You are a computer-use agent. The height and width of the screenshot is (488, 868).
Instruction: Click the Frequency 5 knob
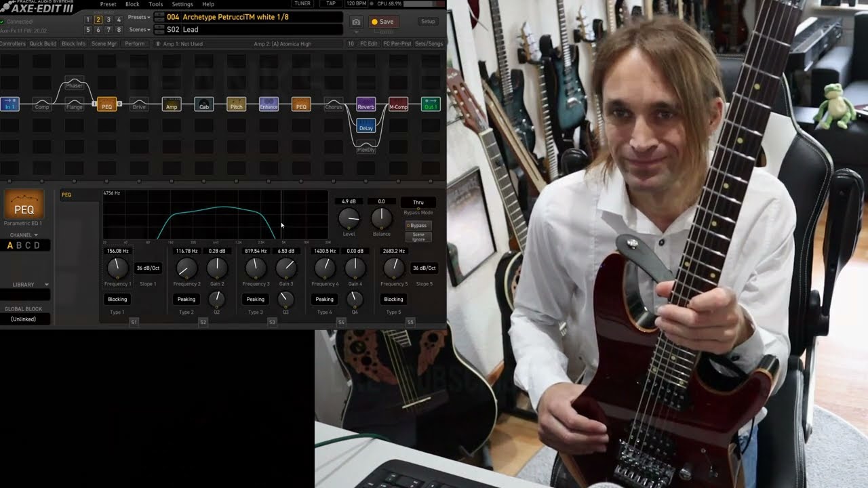pyautogui.click(x=394, y=268)
